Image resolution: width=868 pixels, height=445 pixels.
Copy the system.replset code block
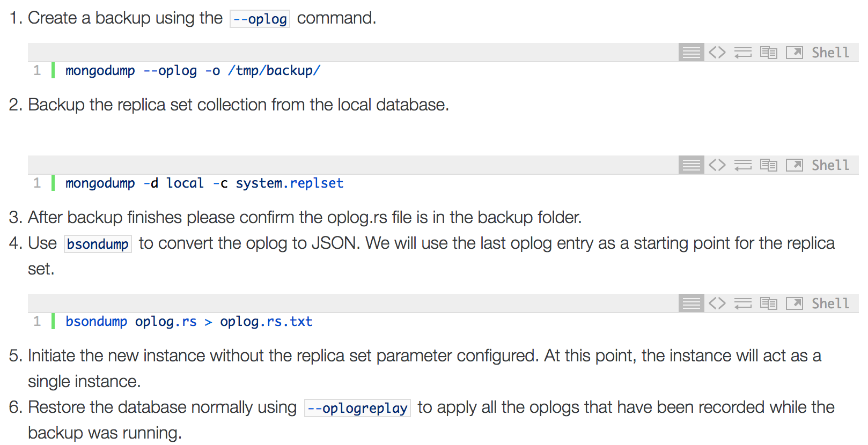[769, 165]
